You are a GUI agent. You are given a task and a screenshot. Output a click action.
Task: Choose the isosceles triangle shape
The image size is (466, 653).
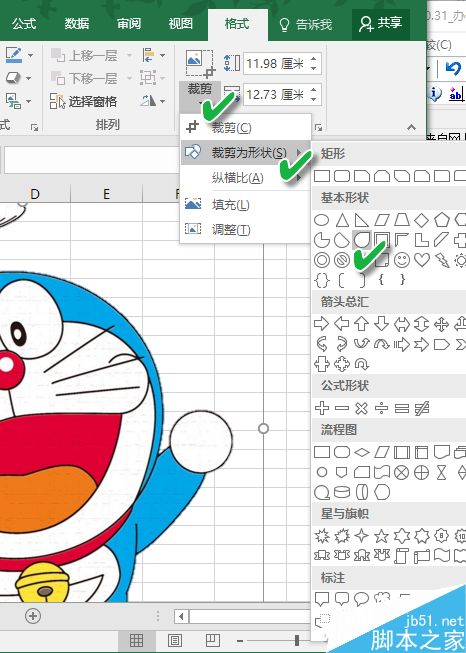click(342, 220)
